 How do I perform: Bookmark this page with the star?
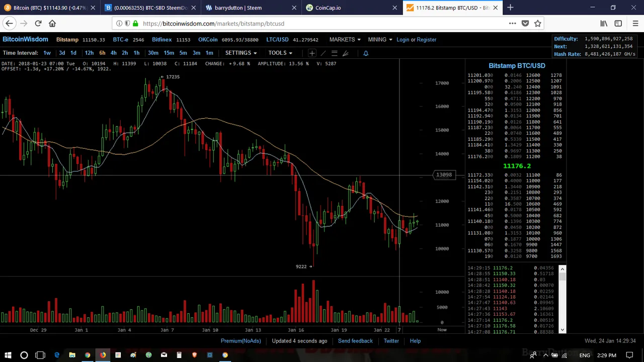point(538,23)
